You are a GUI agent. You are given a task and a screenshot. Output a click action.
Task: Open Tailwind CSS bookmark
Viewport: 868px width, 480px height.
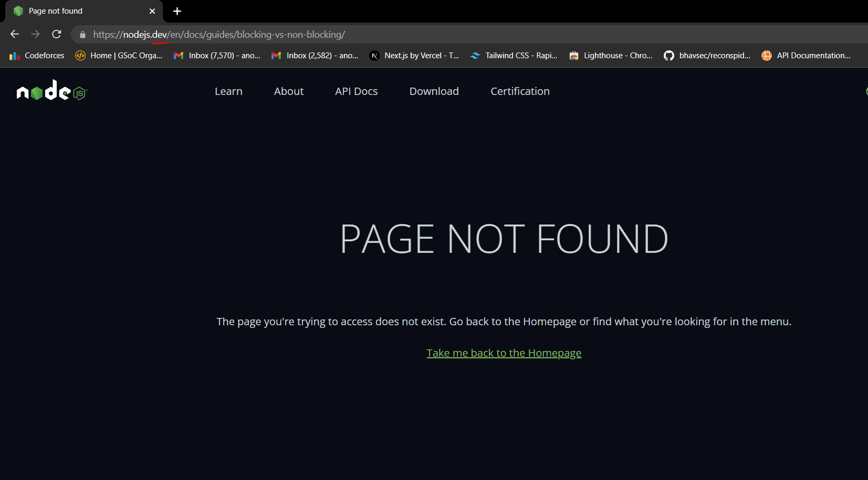click(514, 56)
